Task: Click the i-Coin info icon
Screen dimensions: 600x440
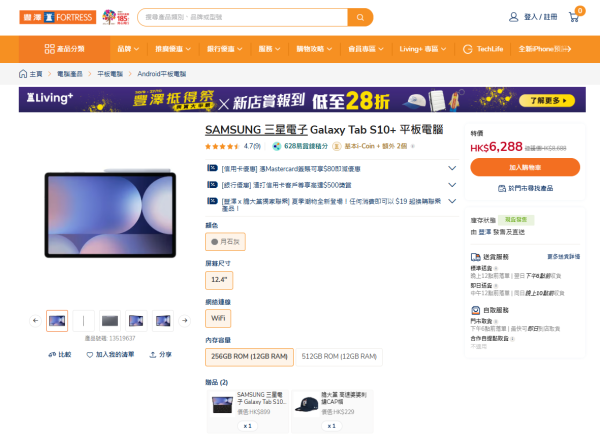Action: [x=412, y=146]
